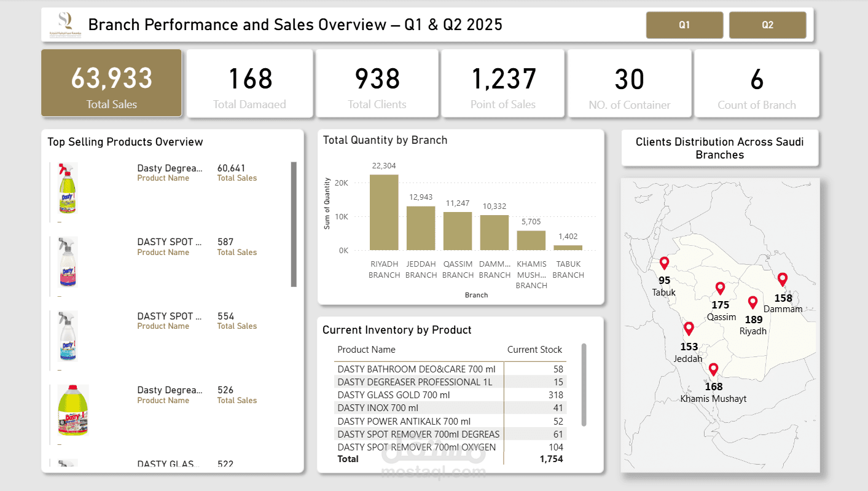Image resolution: width=868 pixels, height=491 pixels.
Task: Select the Qassim location pin
Action: 721,289
